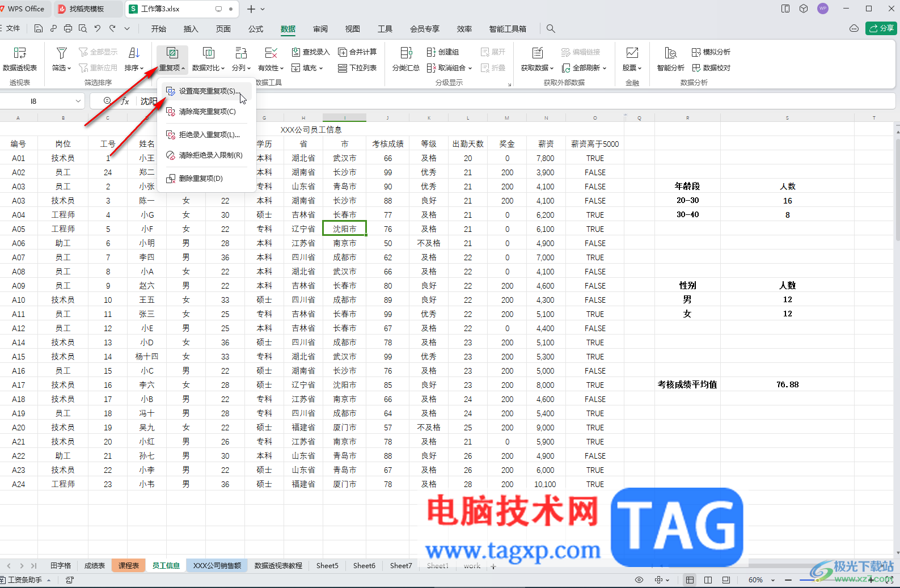This screenshot has width=900, height=588.
Task: Click the print preview icon
Action: pos(83,28)
